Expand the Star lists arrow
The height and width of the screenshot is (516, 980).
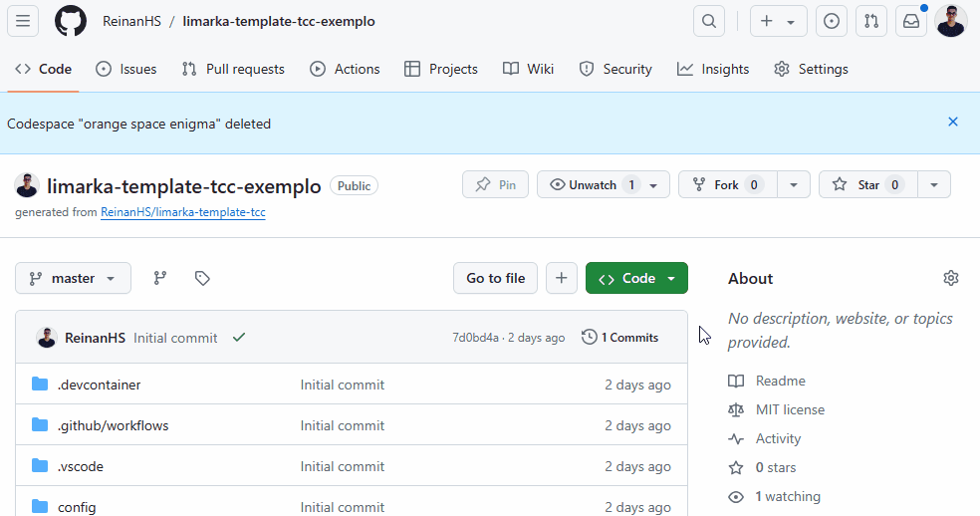[934, 184]
